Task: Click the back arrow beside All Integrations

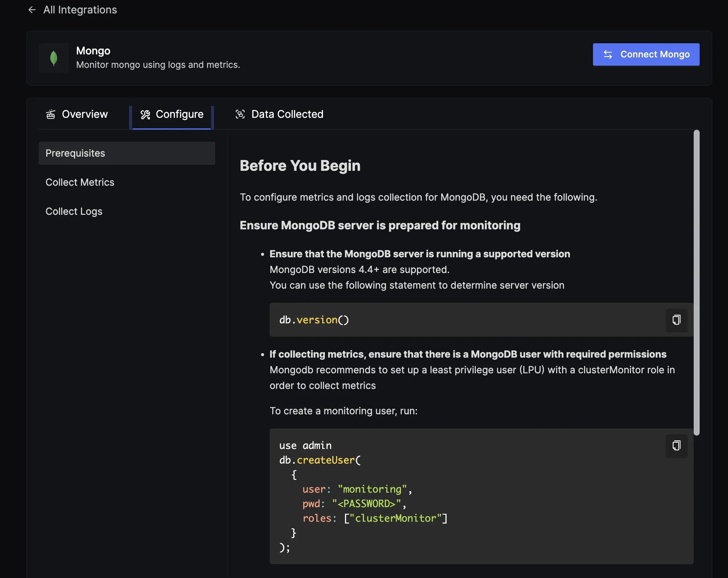Action: pyautogui.click(x=32, y=10)
